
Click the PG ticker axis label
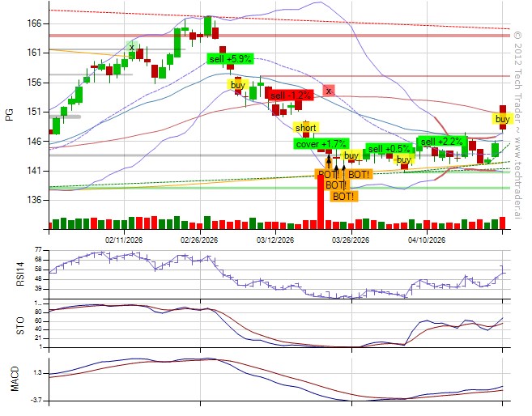pyautogui.click(x=10, y=114)
